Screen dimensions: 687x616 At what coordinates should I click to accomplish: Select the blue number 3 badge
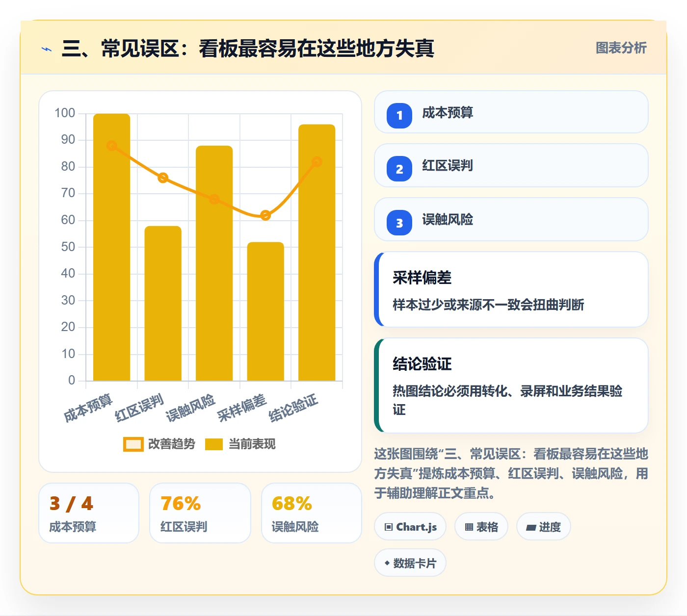click(x=399, y=223)
